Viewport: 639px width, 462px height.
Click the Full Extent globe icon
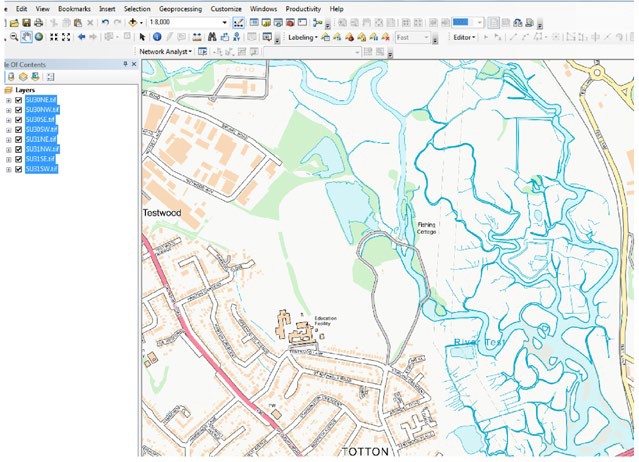(39, 37)
